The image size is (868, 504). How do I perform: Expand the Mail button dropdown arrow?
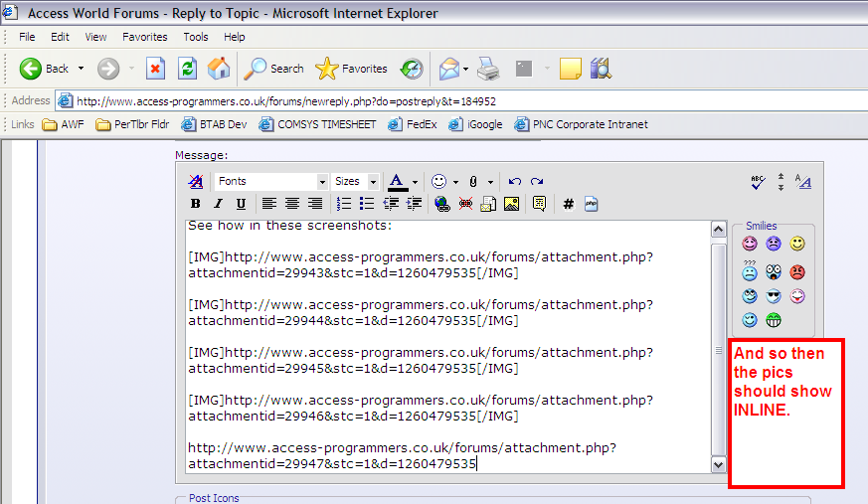click(465, 70)
